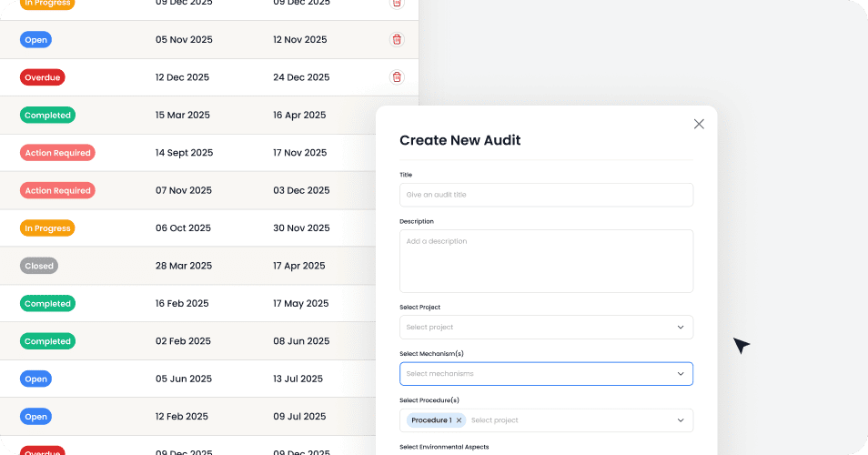Click the Overdue badge for 12 Dec 2025
868x455 pixels.
[43, 77]
